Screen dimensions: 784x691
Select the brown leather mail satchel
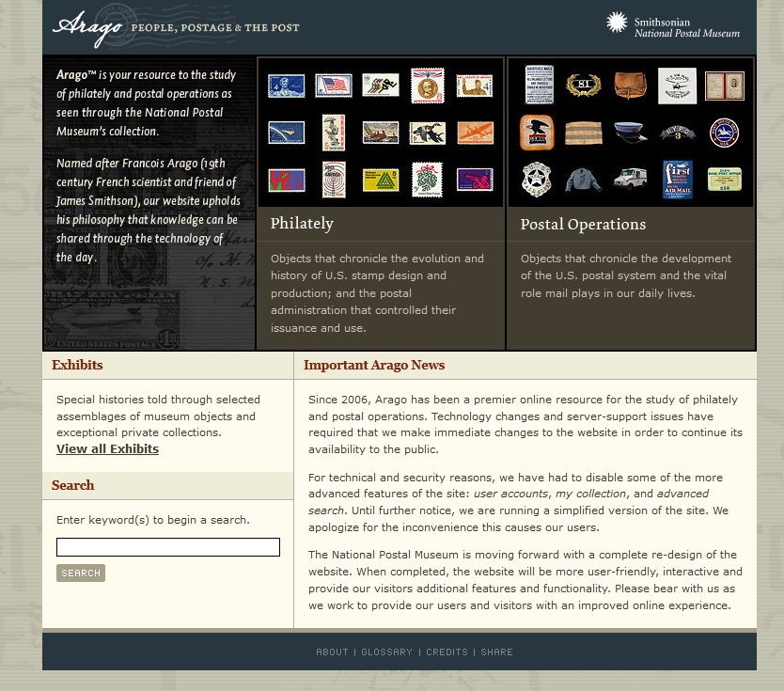pos(630,85)
